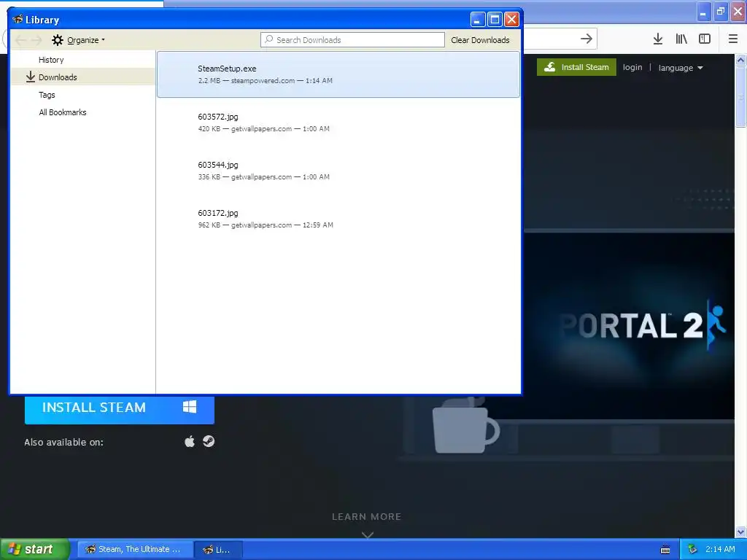Click the chevron below LEARN MORE
The image size is (747, 560).
point(368,534)
